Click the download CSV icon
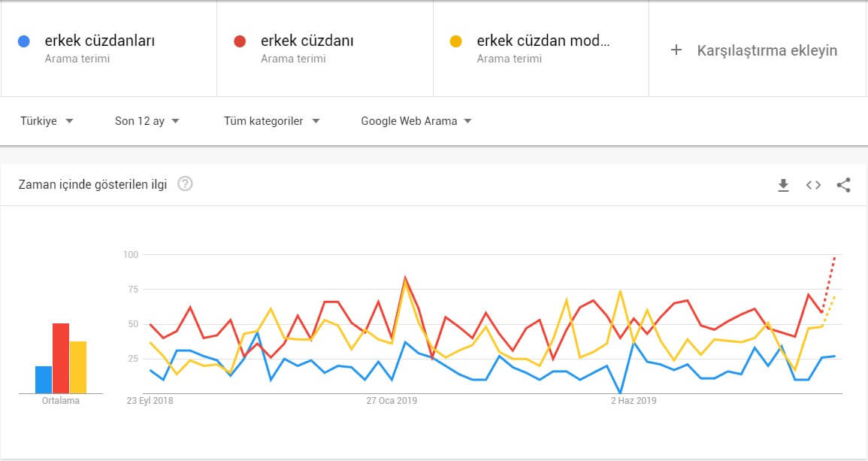Image resolution: width=868 pixels, height=461 pixels. tap(783, 184)
